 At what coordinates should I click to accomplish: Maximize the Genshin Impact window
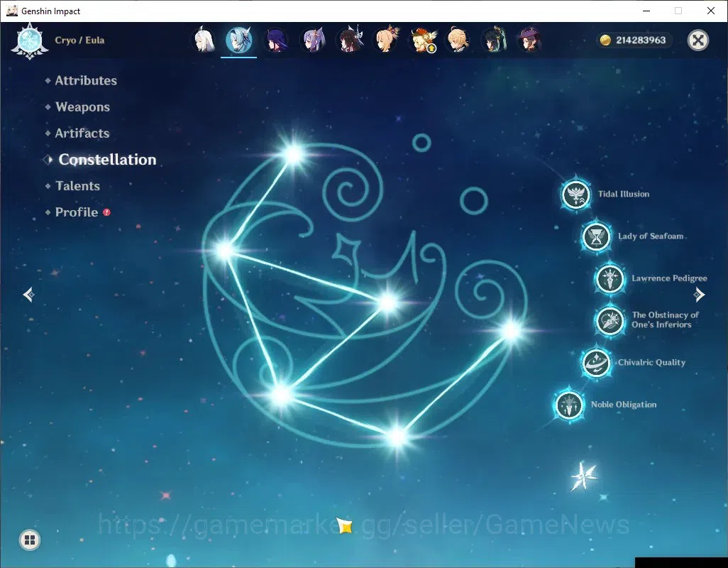click(678, 11)
